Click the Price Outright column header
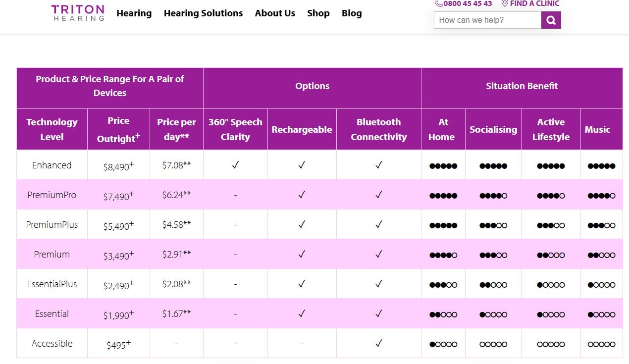The height and width of the screenshot is (364, 629). (x=118, y=129)
